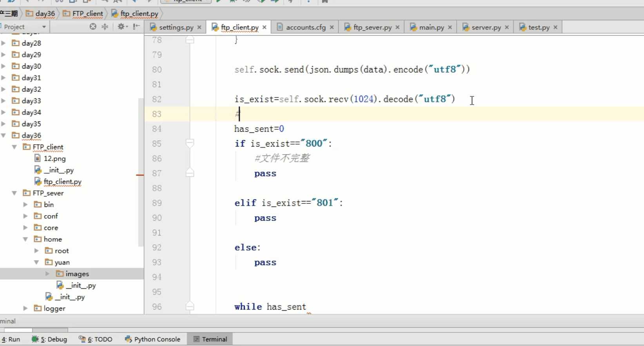Close the ftp_client.py tab

tap(264, 27)
